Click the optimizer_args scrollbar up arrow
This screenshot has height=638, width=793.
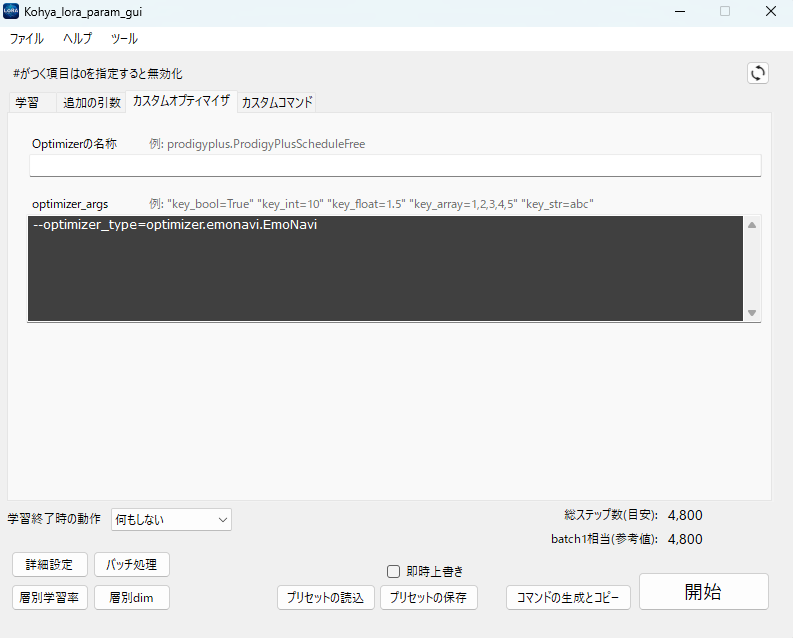pyautogui.click(x=752, y=225)
